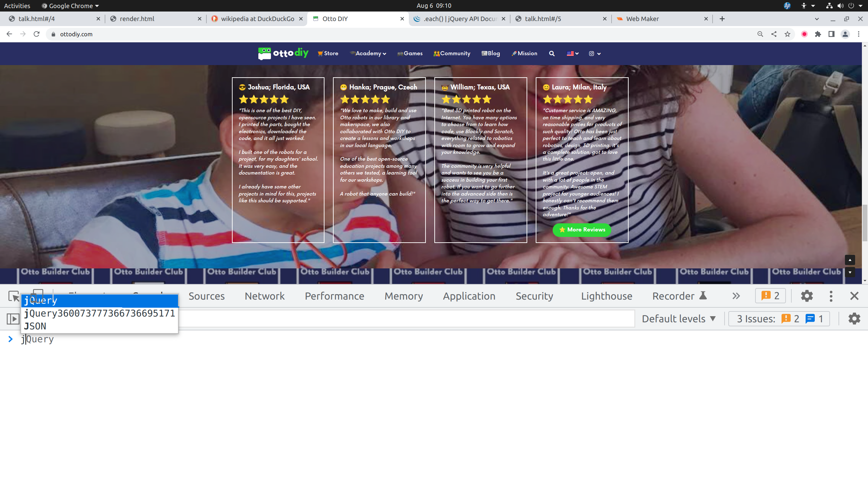The height and width of the screenshot is (488, 868).
Task: Open console settings gear icon
Action: tap(854, 319)
